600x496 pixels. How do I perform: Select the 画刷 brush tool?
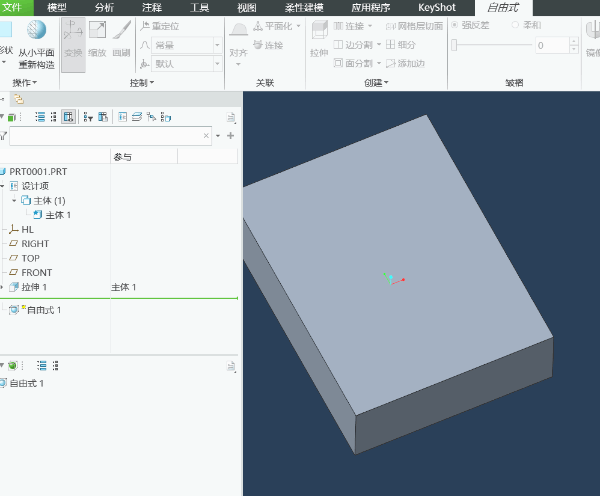[x=122, y=38]
